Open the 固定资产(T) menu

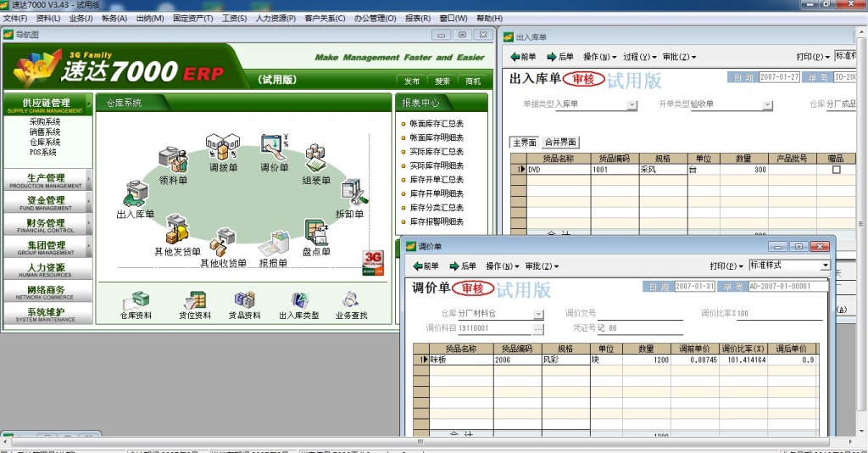(192, 19)
